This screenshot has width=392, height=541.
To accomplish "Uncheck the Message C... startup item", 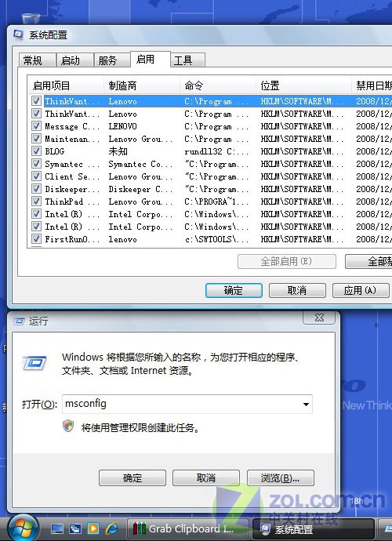I will click(x=36, y=126).
